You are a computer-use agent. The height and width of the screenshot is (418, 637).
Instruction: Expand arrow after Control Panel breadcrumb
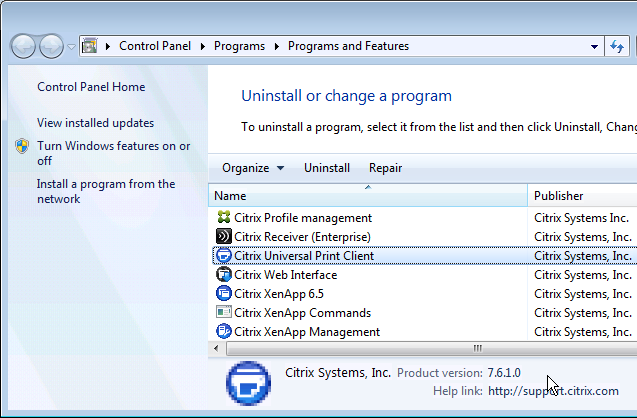pyautogui.click(x=202, y=46)
